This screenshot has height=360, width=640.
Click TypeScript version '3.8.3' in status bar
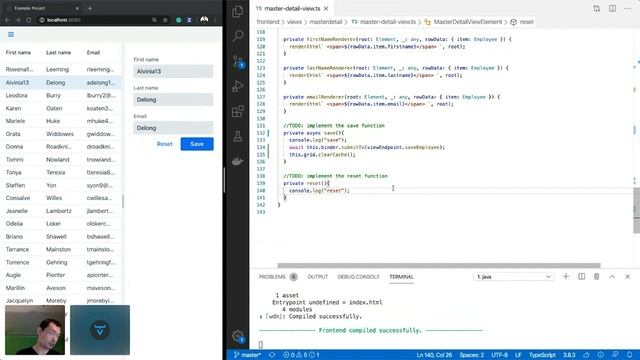[569, 355]
